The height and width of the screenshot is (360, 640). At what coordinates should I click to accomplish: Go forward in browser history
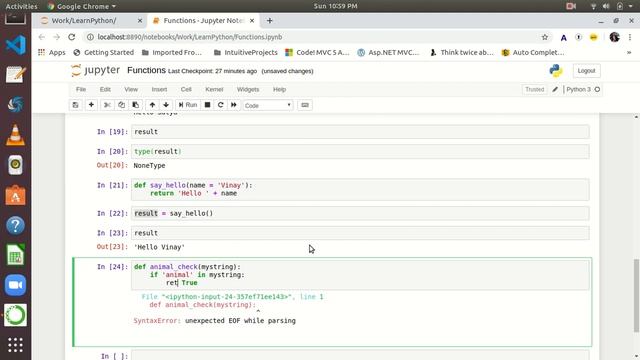[x=57, y=37]
